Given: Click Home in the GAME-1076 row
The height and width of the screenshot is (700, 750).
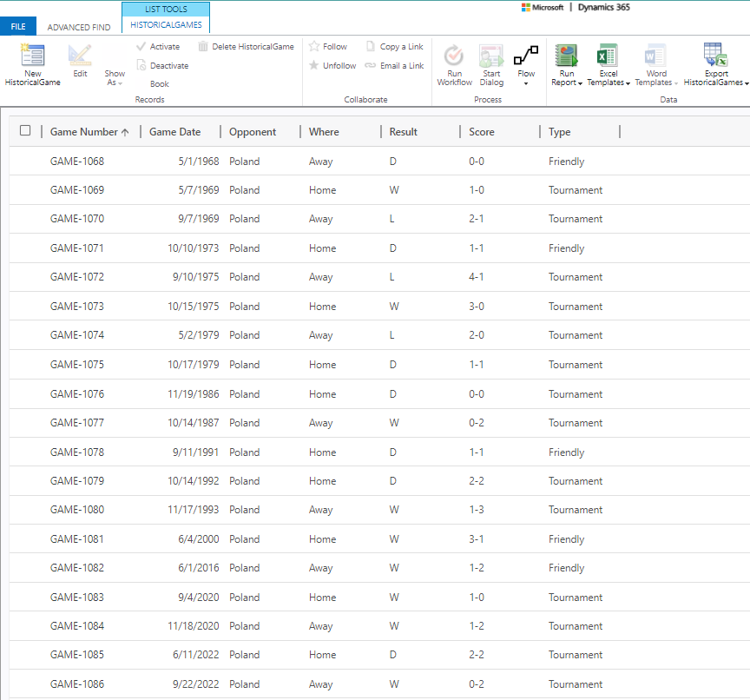Looking at the screenshot, I should coord(322,393).
